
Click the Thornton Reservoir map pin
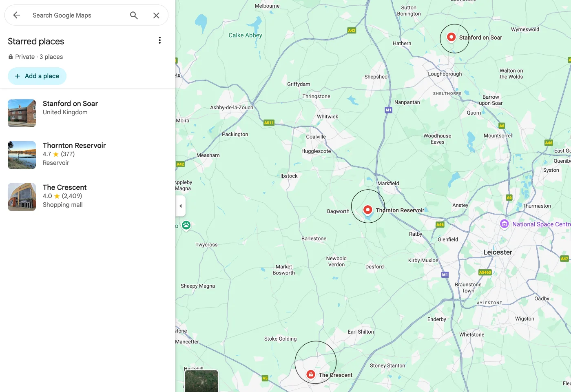pyautogui.click(x=367, y=210)
